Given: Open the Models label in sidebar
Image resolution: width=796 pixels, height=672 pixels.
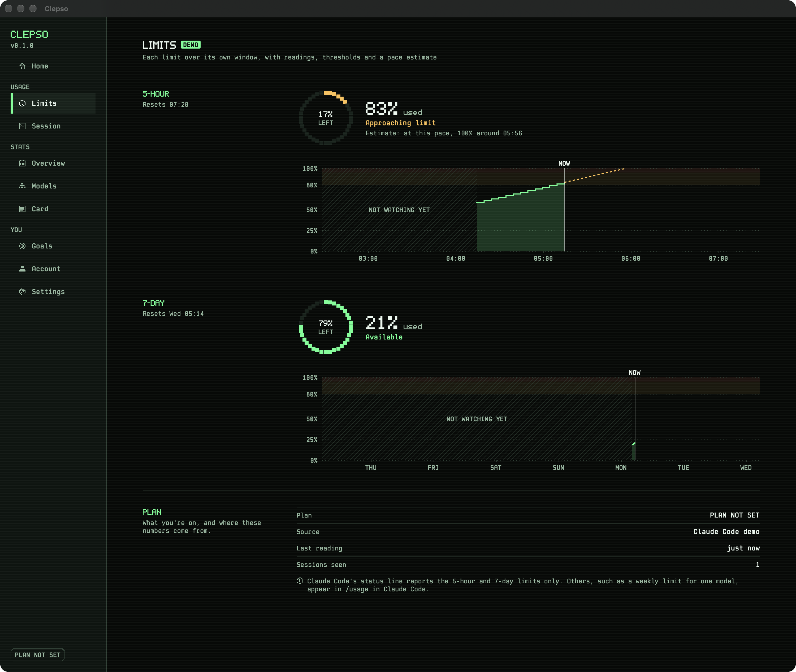Looking at the screenshot, I should coord(44,186).
